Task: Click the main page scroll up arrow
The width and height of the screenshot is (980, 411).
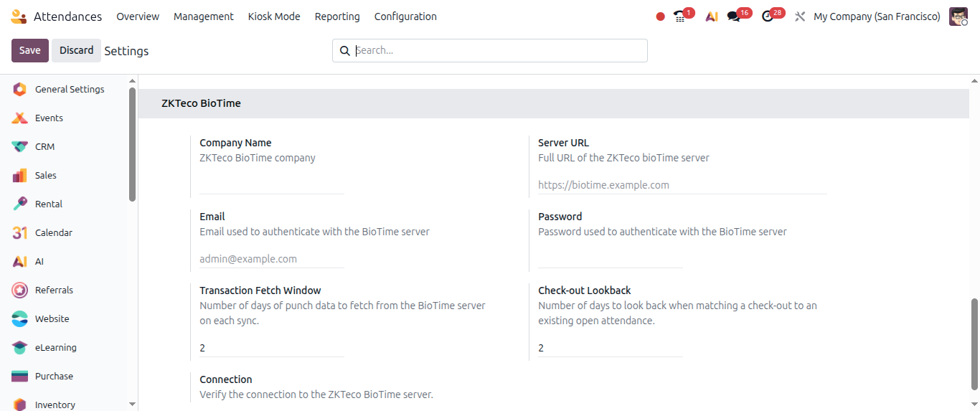Action: pyautogui.click(x=974, y=80)
